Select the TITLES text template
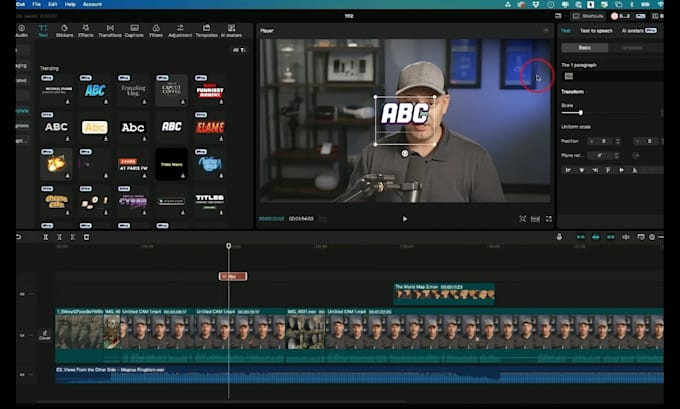 tap(210, 202)
